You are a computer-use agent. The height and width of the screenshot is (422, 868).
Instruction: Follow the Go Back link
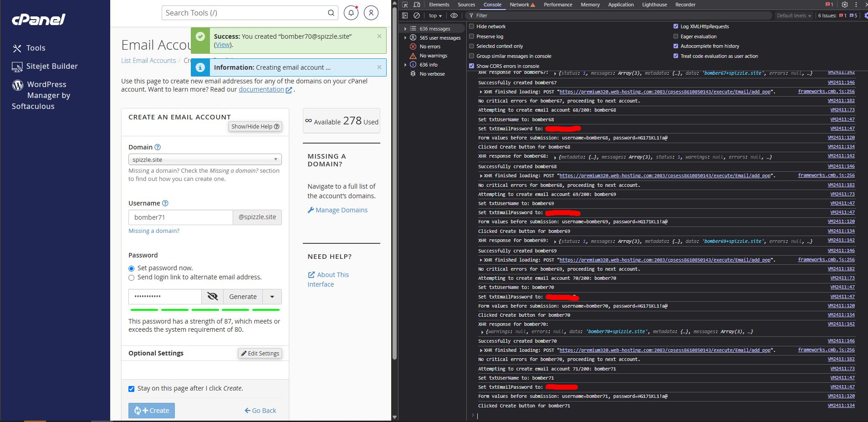tap(260, 411)
